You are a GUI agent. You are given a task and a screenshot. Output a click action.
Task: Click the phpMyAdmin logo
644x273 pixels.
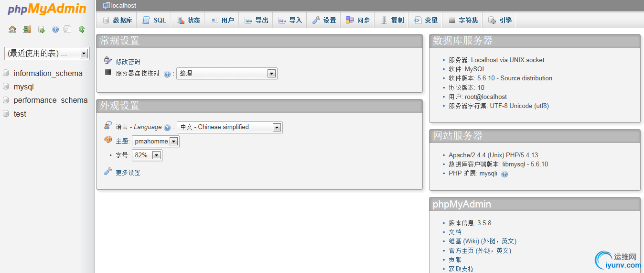pyautogui.click(x=47, y=9)
